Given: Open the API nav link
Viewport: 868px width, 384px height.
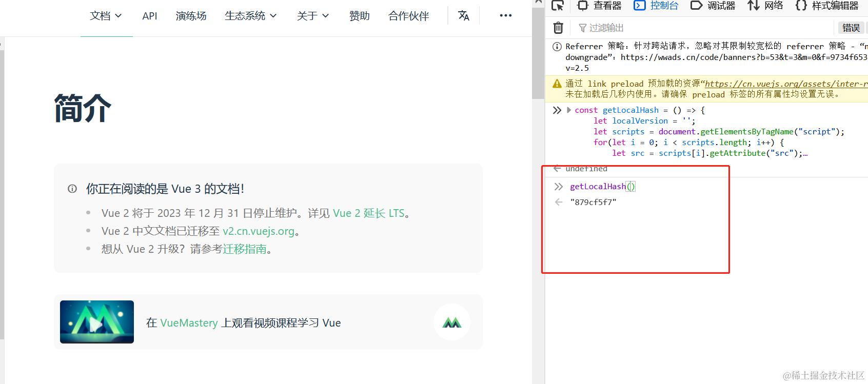Looking at the screenshot, I should tap(150, 16).
